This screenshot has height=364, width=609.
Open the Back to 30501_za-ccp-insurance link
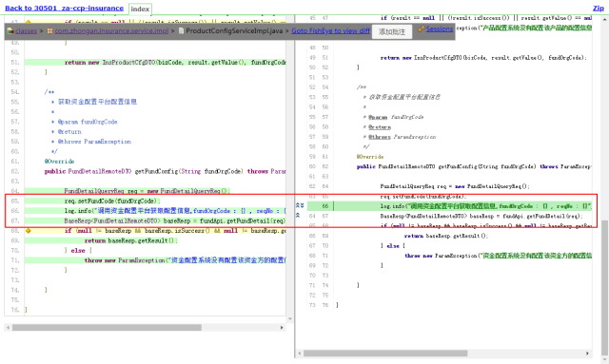(x=64, y=9)
